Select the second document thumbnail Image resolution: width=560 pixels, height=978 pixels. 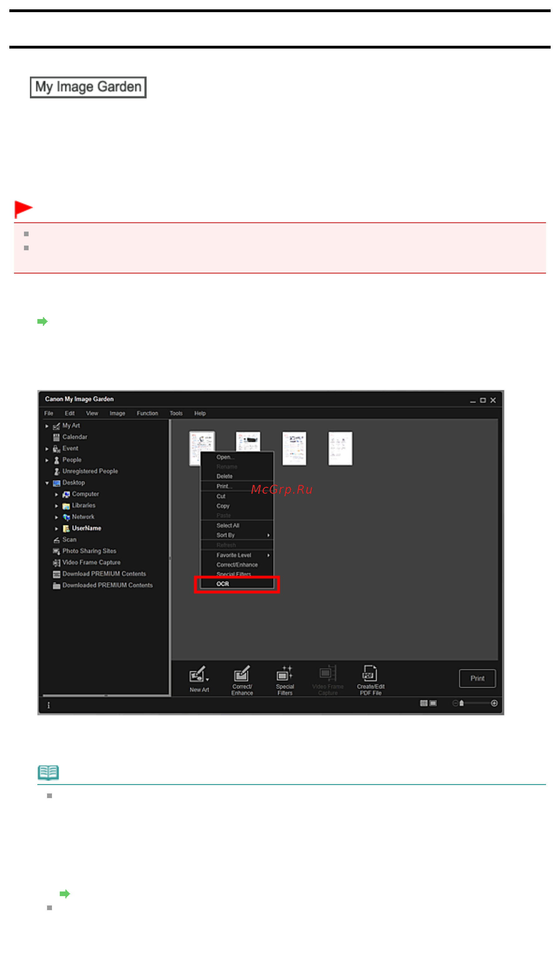pyautogui.click(x=248, y=441)
